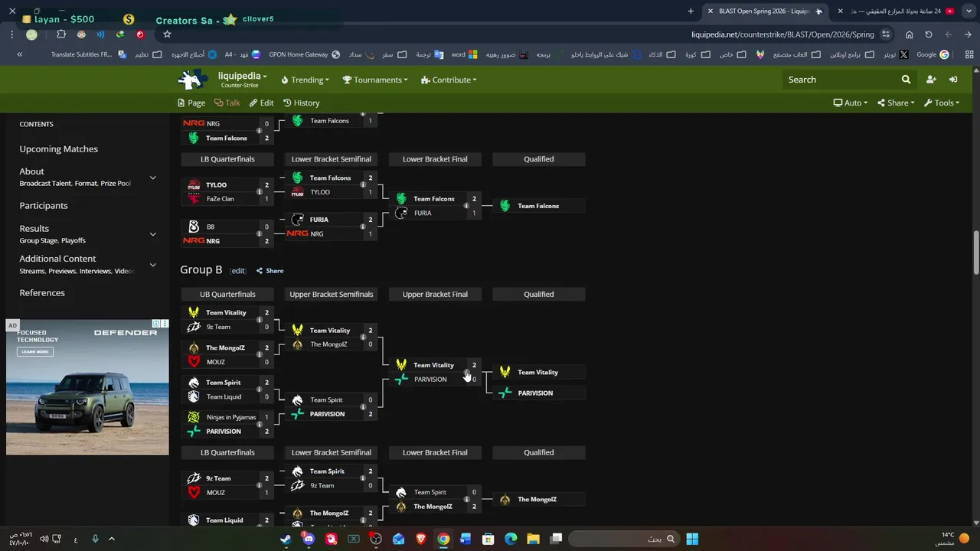Screen dimensions: 980x551
Task: Click the Liquipedia search input field
Action: tap(841, 80)
